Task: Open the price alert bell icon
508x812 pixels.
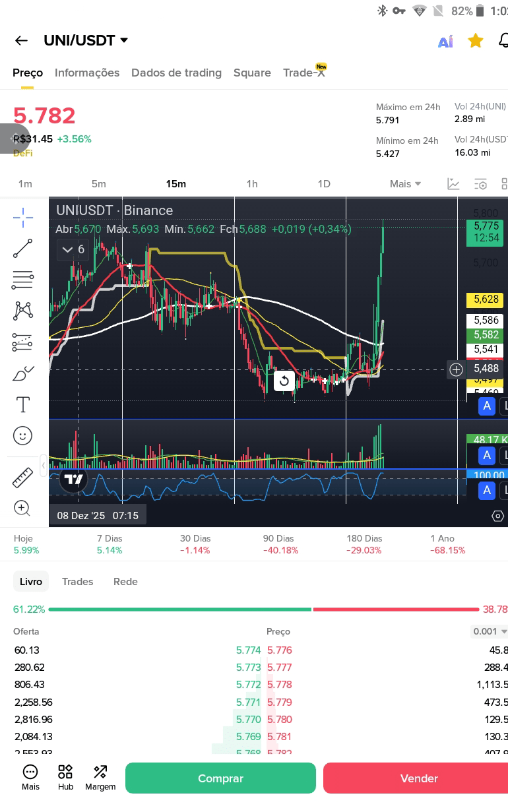Action: point(503,41)
